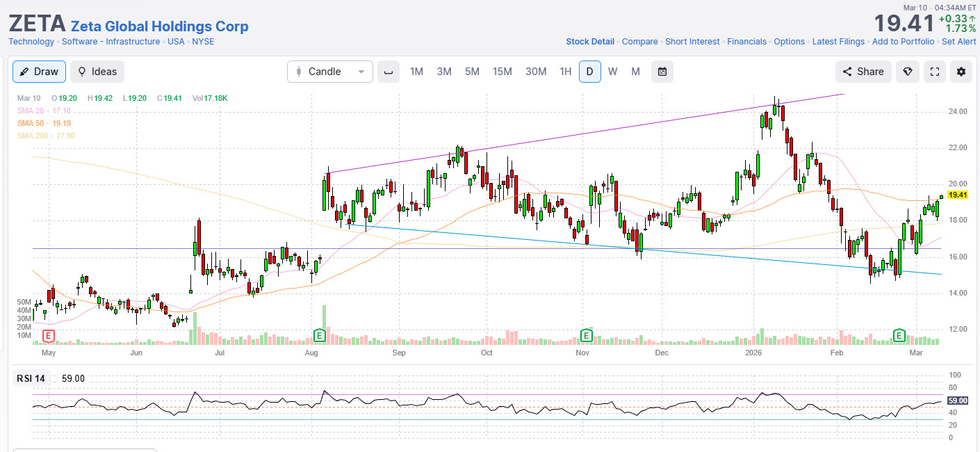Image resolution: width=980 pixels, height=452 pixels.
Task: Click the Add to Portfolio link
Action: pyautogui.click(x=903, y=42)
